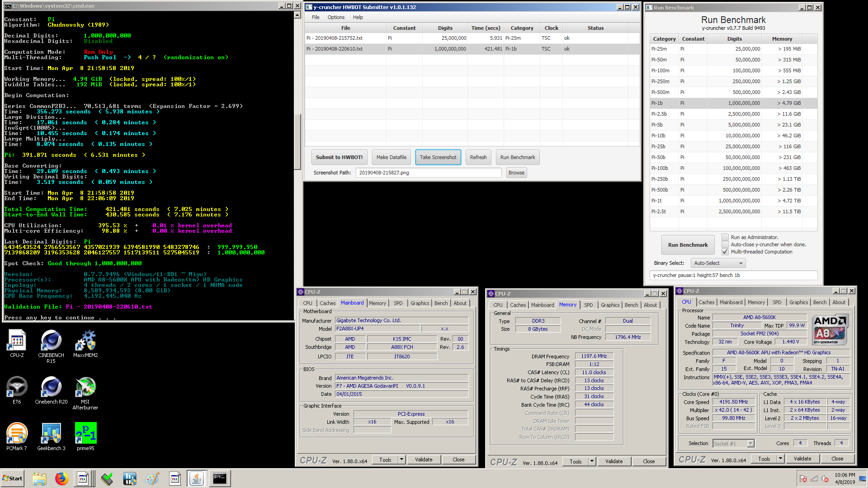Open Caches tab in Memory CPU-Z window
The height and width of the screenshot is (488, 868).
[518, 305]
